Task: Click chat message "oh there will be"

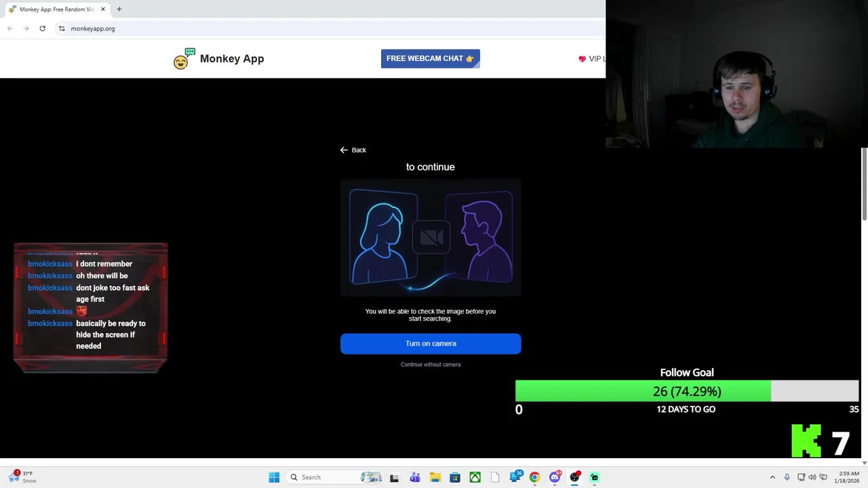Action: coord(102,276)
